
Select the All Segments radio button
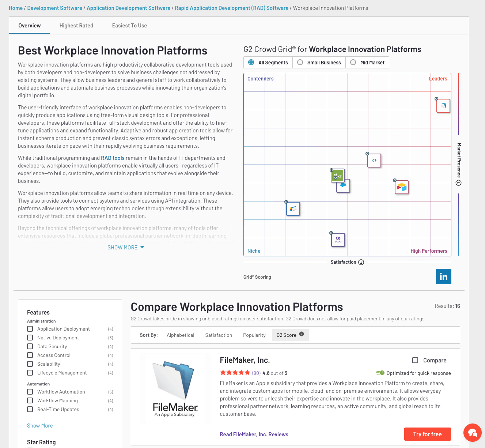(251, 62)
